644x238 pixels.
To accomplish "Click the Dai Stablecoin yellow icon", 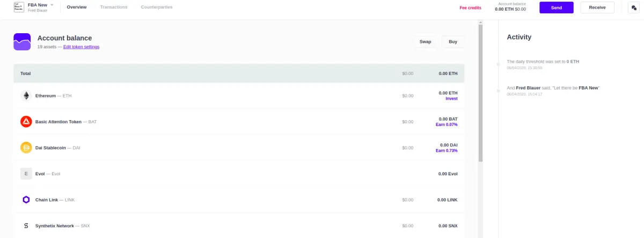I will point(26,147).
